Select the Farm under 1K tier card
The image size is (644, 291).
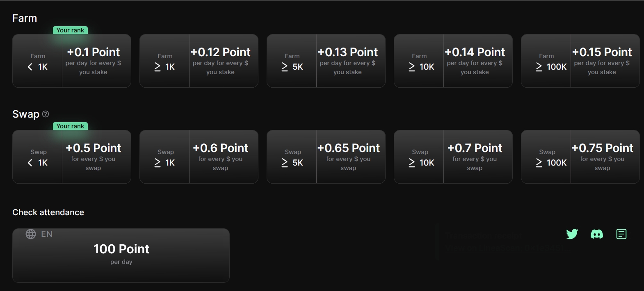coord(72,61)
